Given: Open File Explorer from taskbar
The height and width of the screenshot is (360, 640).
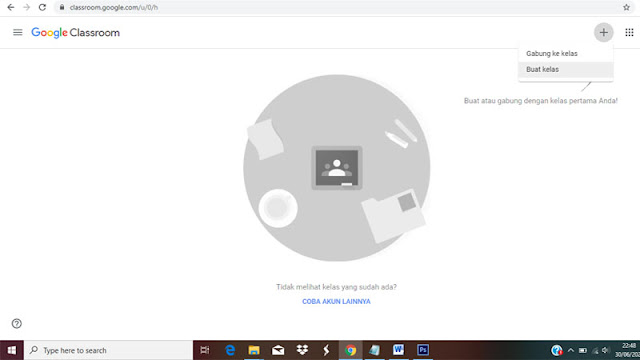Looking at the screenshot, I should click(x=254, y=350).
